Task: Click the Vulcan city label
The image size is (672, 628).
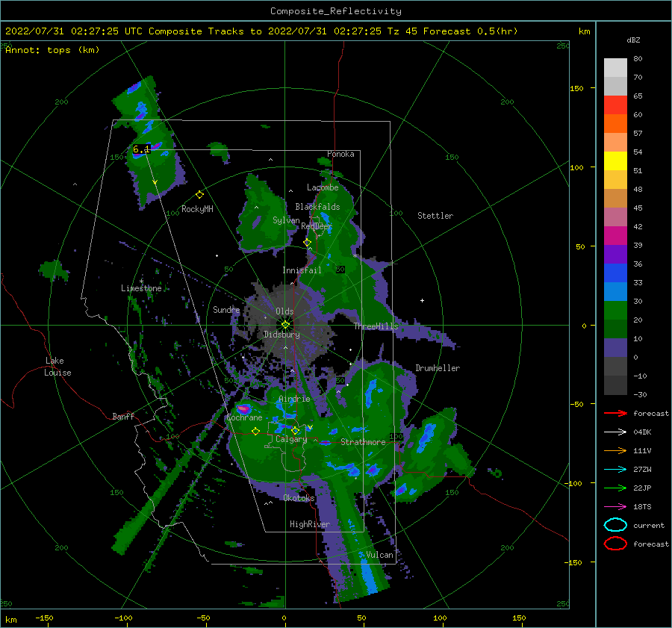Action: pos(380,555)
